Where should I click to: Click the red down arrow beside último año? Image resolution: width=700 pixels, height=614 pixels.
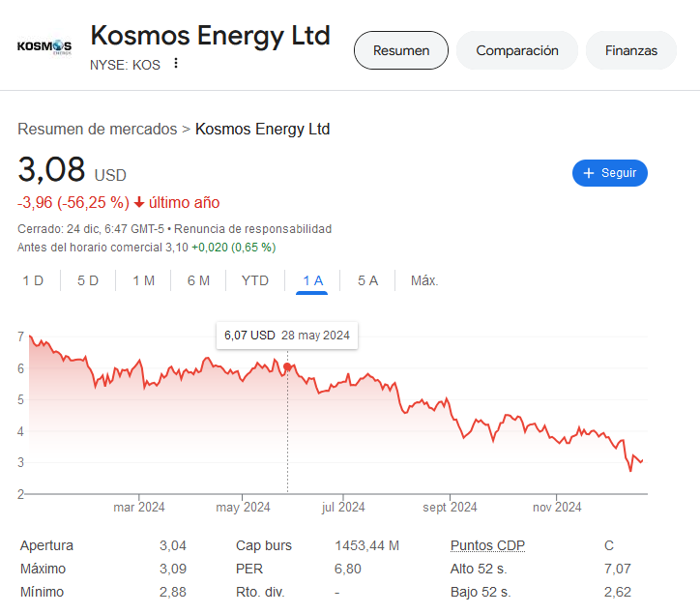coord(139,203)
